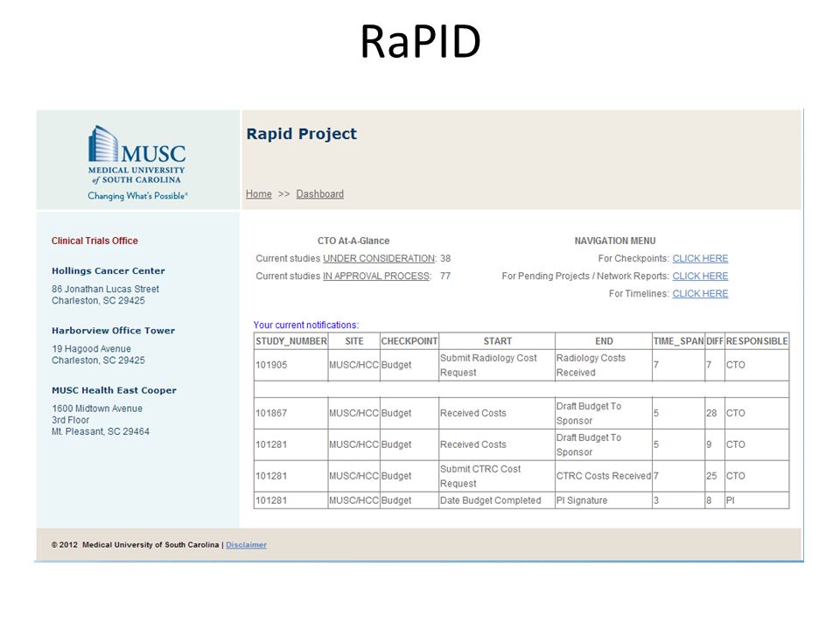Click CTRC Costs Received cell
This screenshot has height=630, width=840.
tap(604, 476)
